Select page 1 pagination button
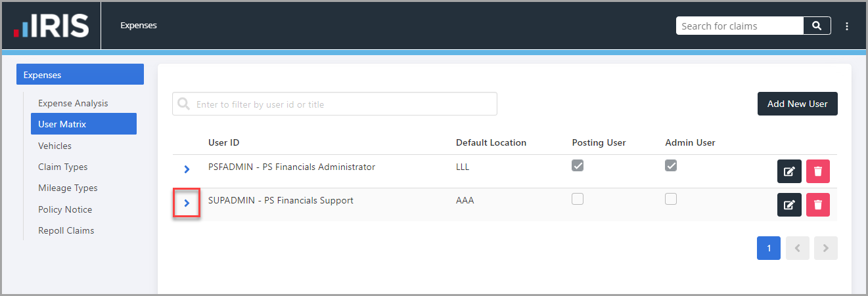Screen dimensions: 868x296 (769, 248)
